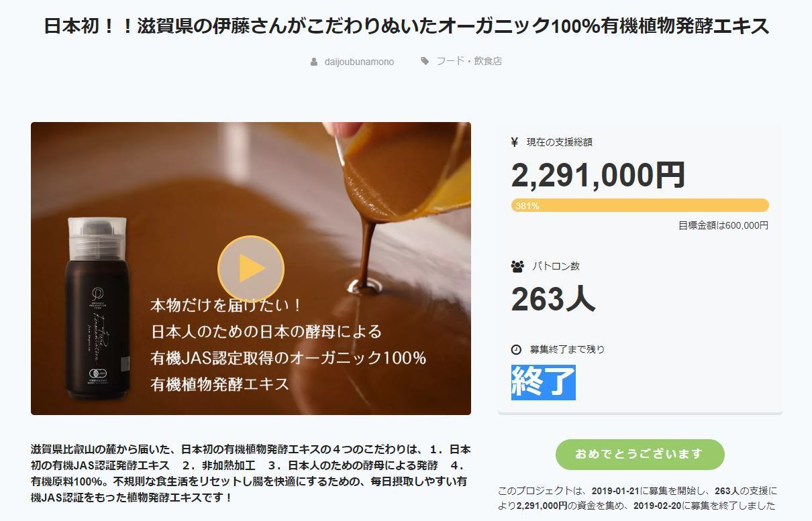Click the 381% funding progress bar
812x521 pixels.
click(640, 205)
